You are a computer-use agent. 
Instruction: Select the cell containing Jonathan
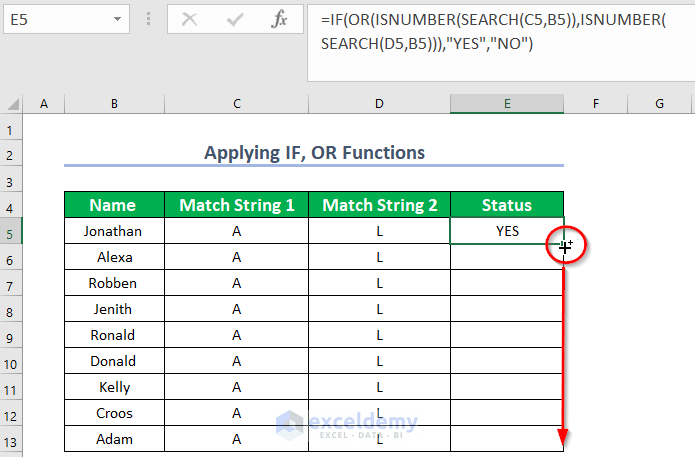[113, 231]
